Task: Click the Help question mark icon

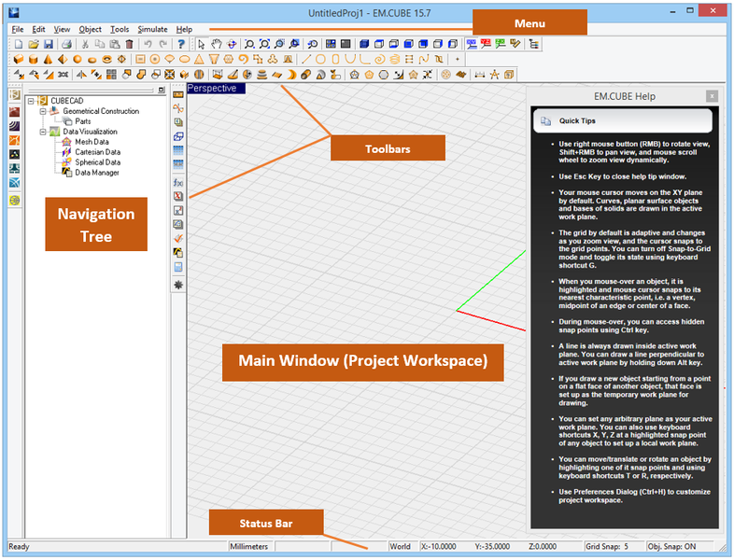Action: pos(181,44)
